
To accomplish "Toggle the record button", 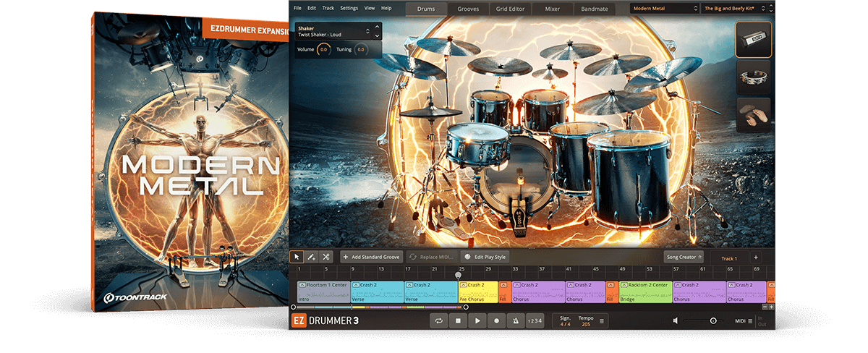I will [x=496, y=320].
